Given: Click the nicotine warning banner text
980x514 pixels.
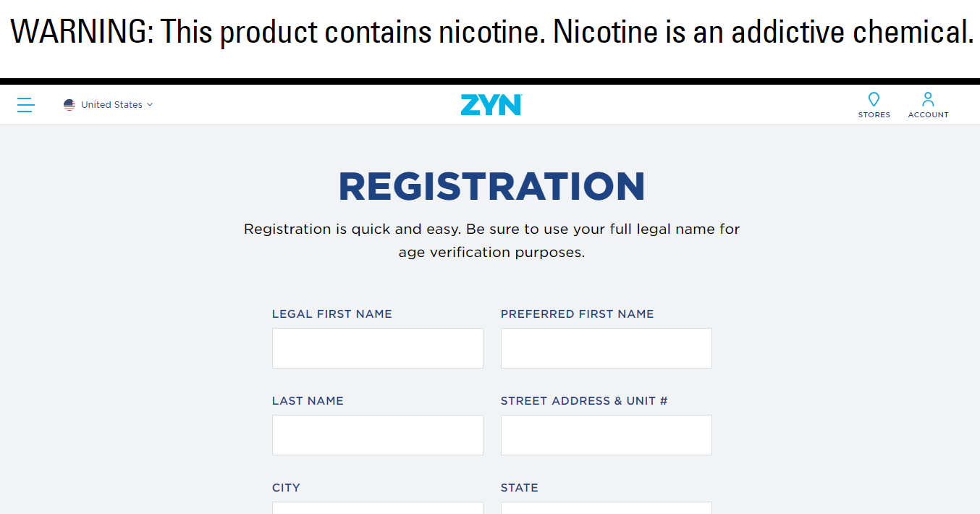Looking at the screenshot, I should coord(491,33).
